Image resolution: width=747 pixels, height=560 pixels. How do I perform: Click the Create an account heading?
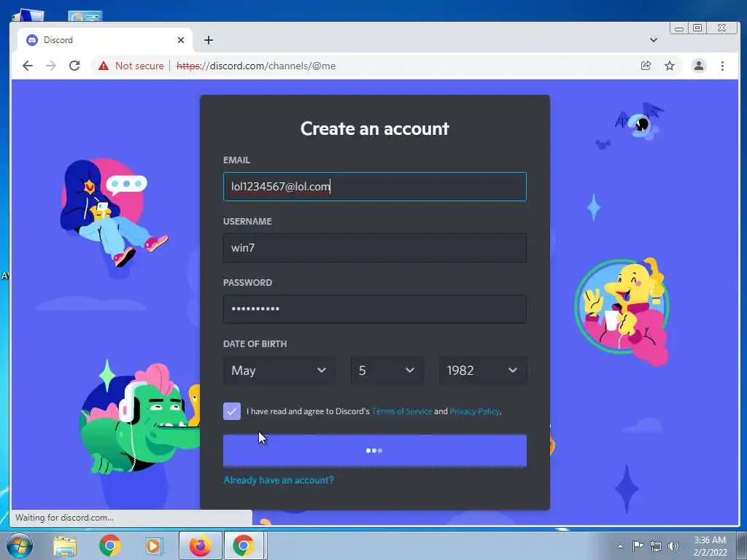[375, 128]
